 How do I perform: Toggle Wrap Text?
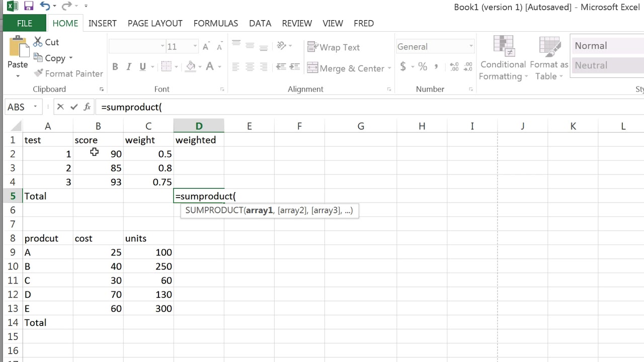click(334, 47)
